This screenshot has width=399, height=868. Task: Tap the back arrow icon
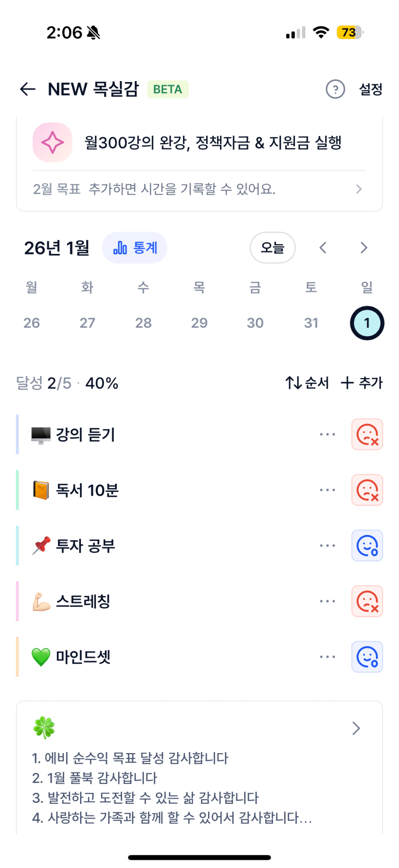point(28,89)
